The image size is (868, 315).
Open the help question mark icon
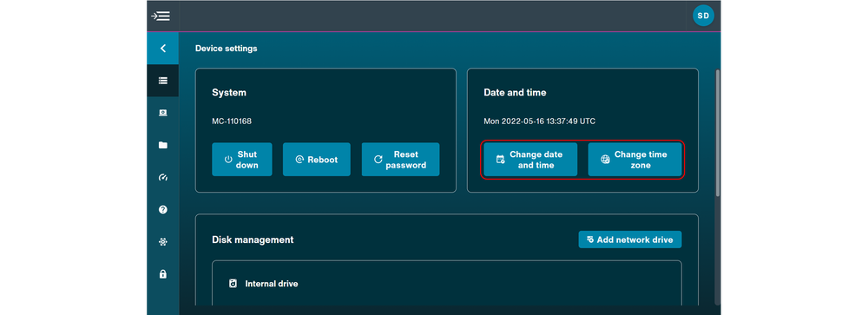(163, 209)
